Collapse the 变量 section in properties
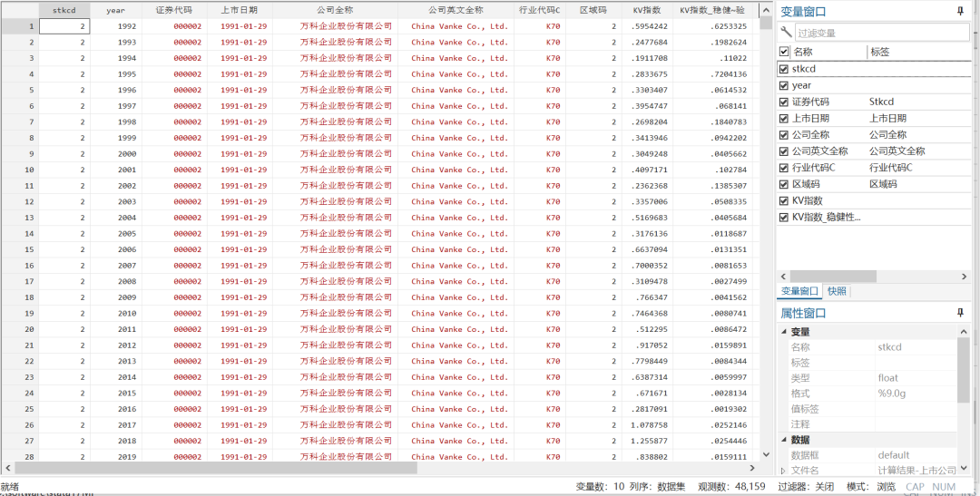Image resolution: width=980 pixels, height=496 pixels. tap(784, 332)
